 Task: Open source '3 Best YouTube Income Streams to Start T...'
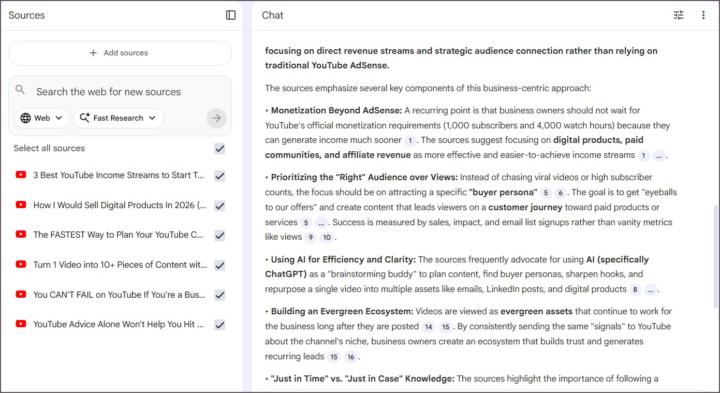(118, 175)
